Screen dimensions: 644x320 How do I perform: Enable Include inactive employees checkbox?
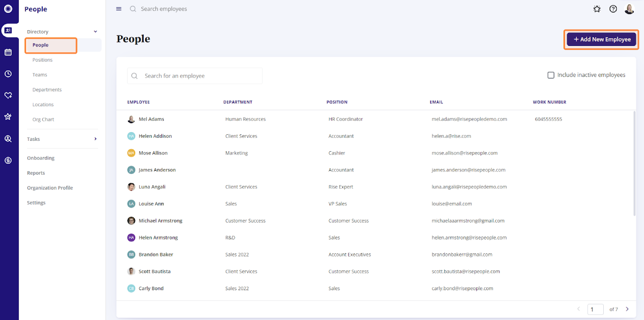551,75
